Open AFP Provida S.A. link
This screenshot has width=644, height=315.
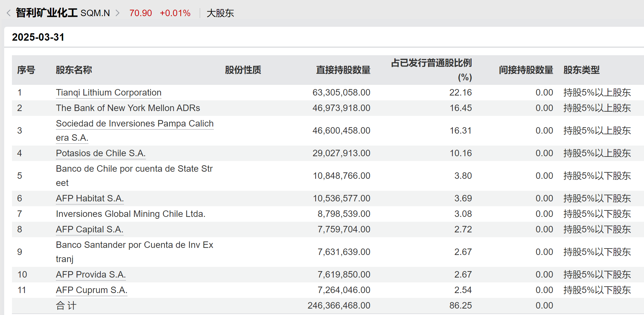tap(91, 275)
